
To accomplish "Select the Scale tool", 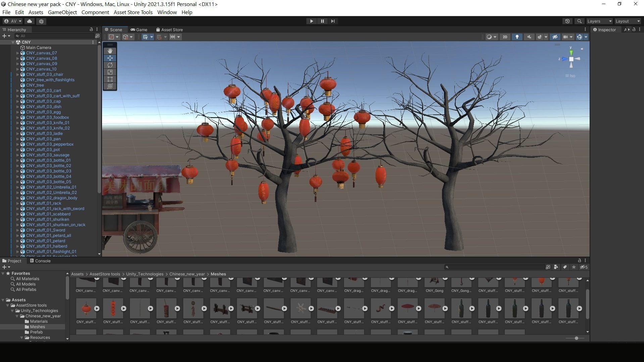I will tap(110, 72).
